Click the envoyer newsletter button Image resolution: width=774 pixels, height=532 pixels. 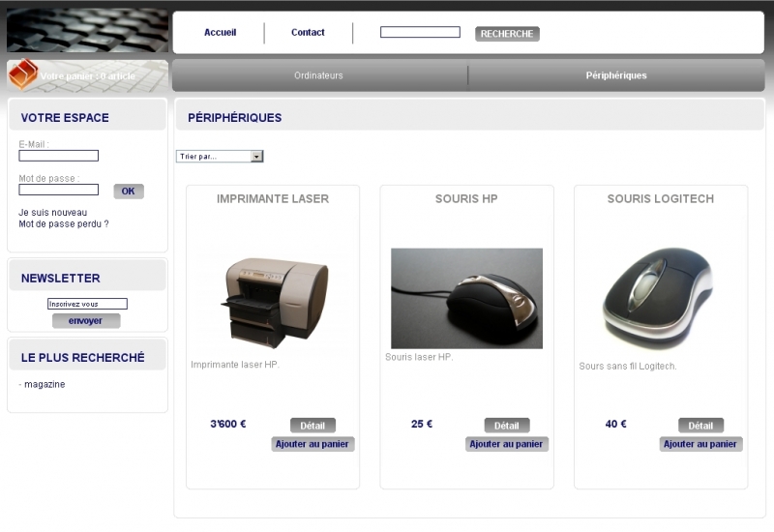point(86,321)
